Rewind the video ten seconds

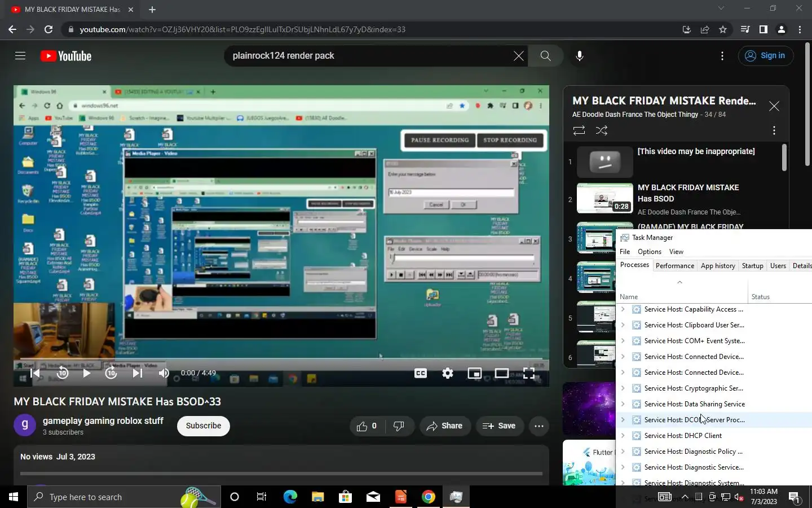[62, 373]
